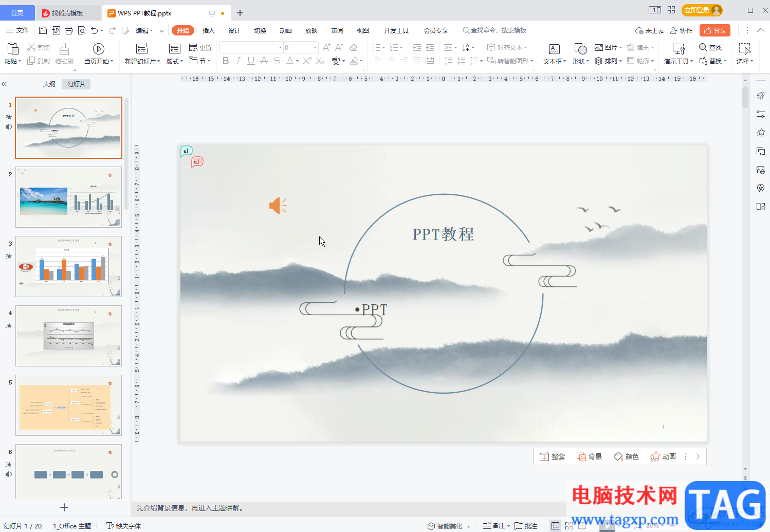Toggle Superscript formatting

tap(307, 61)
